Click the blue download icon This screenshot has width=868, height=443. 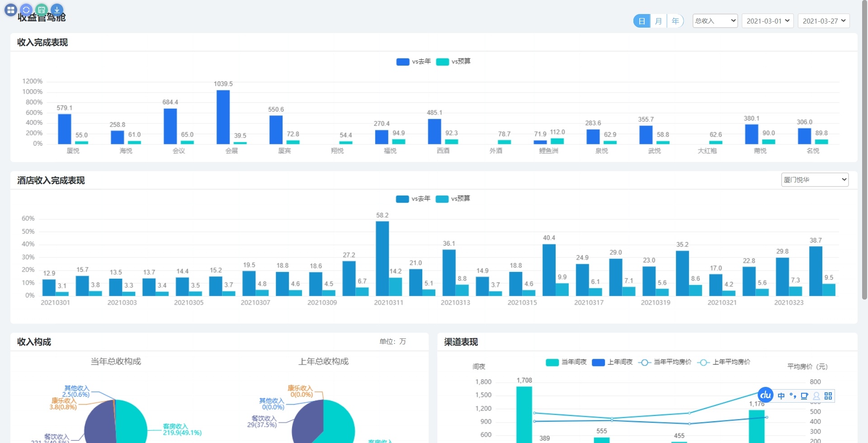tap(57, 10)
